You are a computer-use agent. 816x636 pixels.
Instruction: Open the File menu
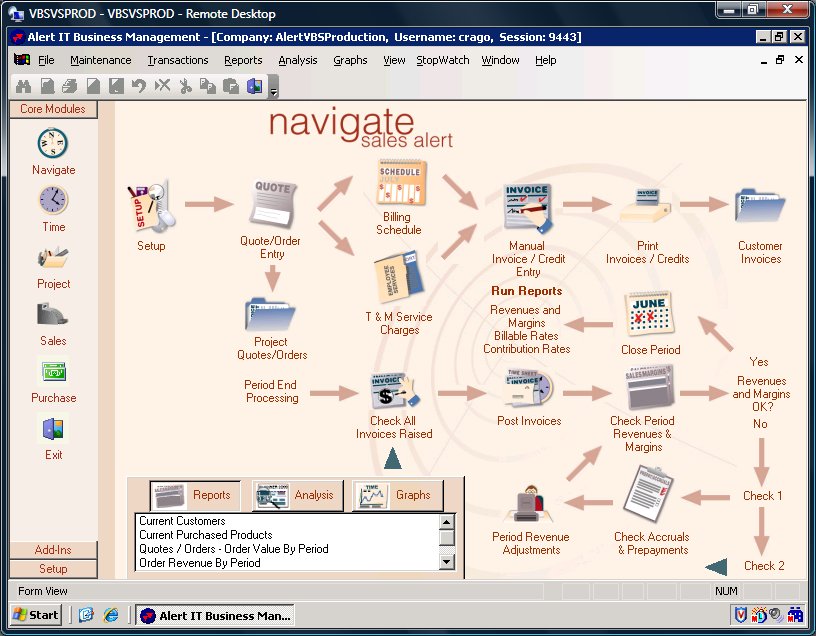point(46,60)
